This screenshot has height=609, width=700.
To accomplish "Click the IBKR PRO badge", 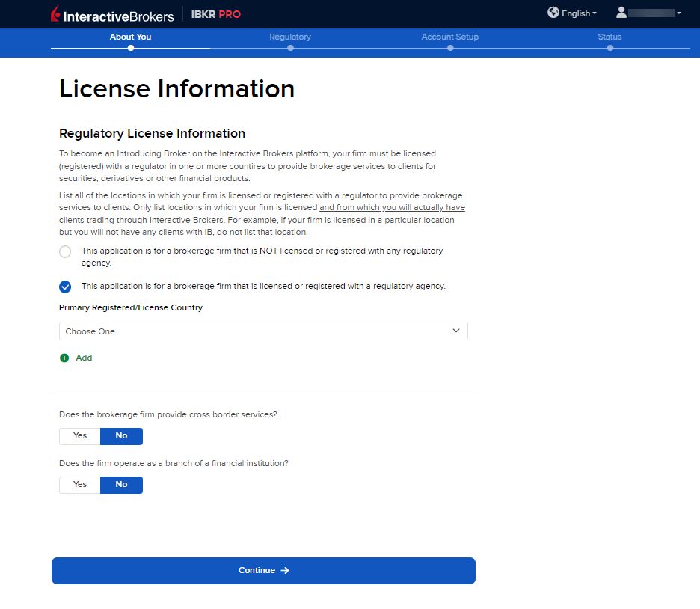I will tap(216, 14).
